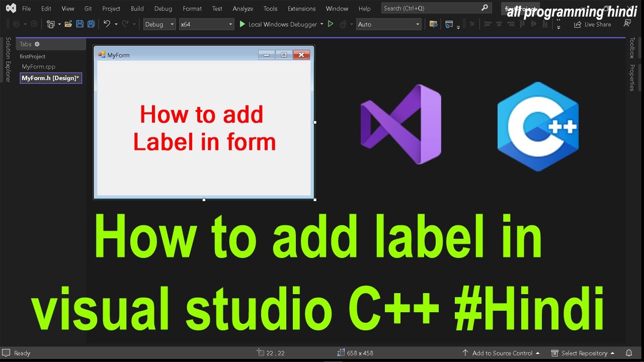Click the Live Share button
The width and height of the screenshot is (644, 362).
click(592, 24)
